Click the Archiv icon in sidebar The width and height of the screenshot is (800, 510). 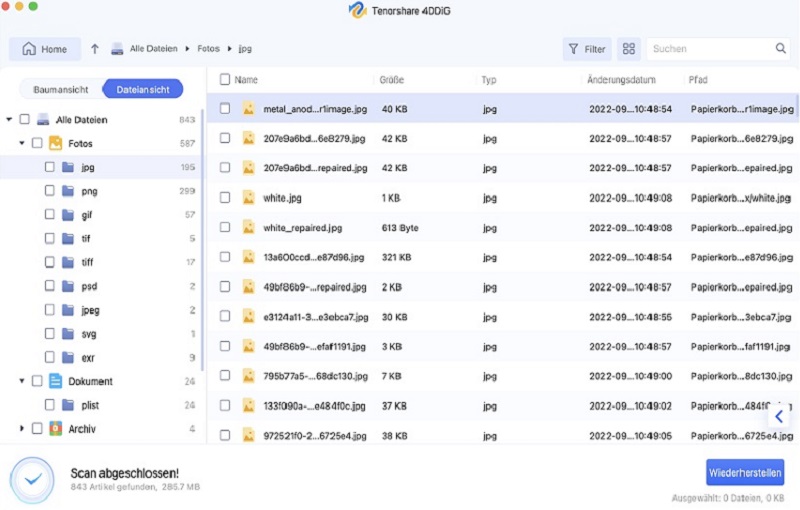tap(56, 429)
